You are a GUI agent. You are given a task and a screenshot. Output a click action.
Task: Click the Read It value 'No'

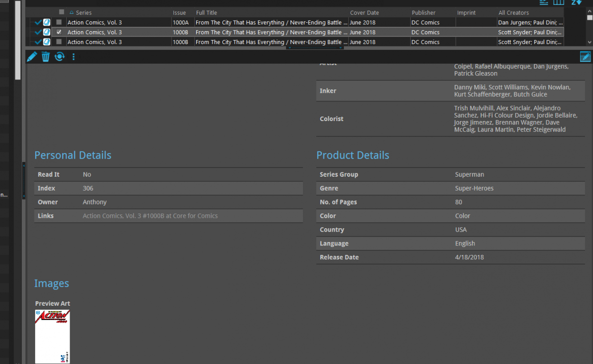pyautogui.click(x=87, y=174)
